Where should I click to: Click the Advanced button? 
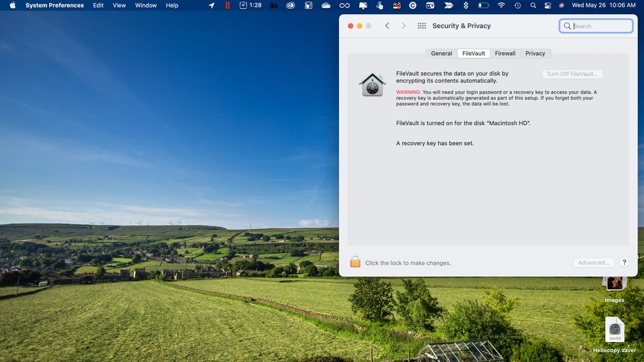point(594,262)
